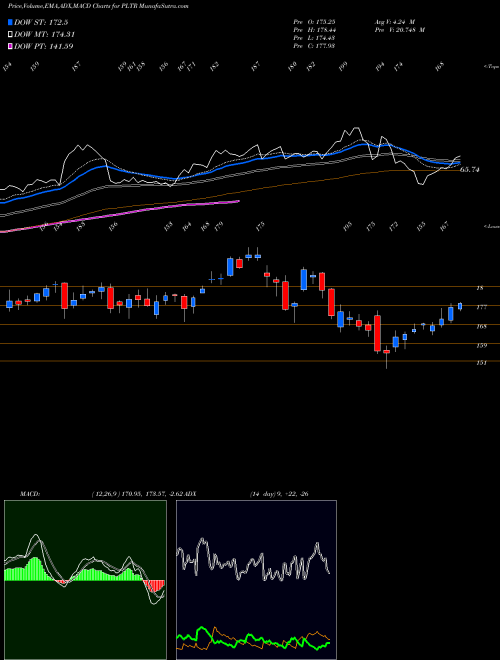Click the '194' top value label

380,66
